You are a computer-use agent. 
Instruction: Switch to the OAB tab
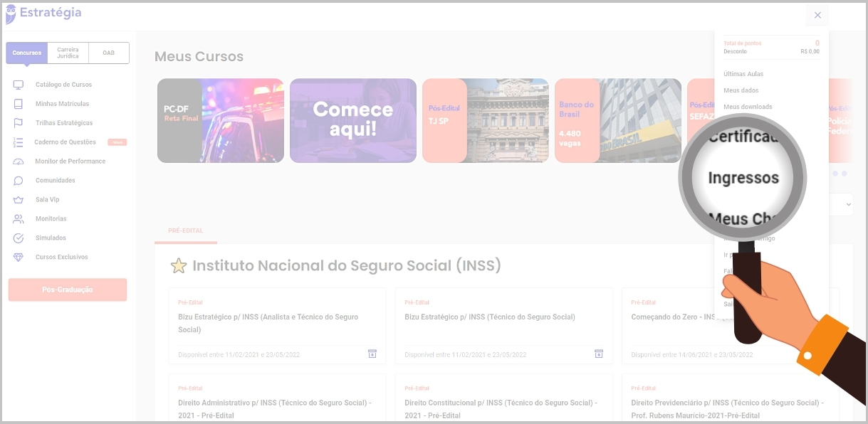(x=108, y=53)
